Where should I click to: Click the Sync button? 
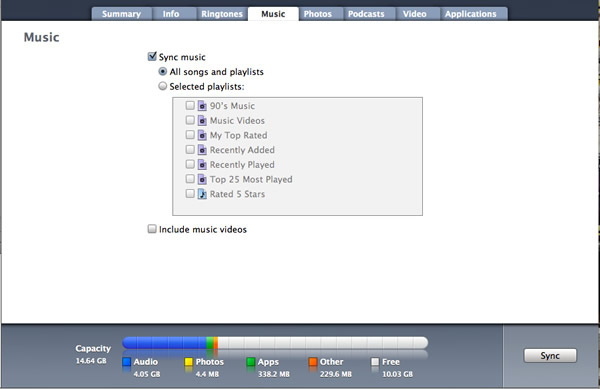point(550,355)
